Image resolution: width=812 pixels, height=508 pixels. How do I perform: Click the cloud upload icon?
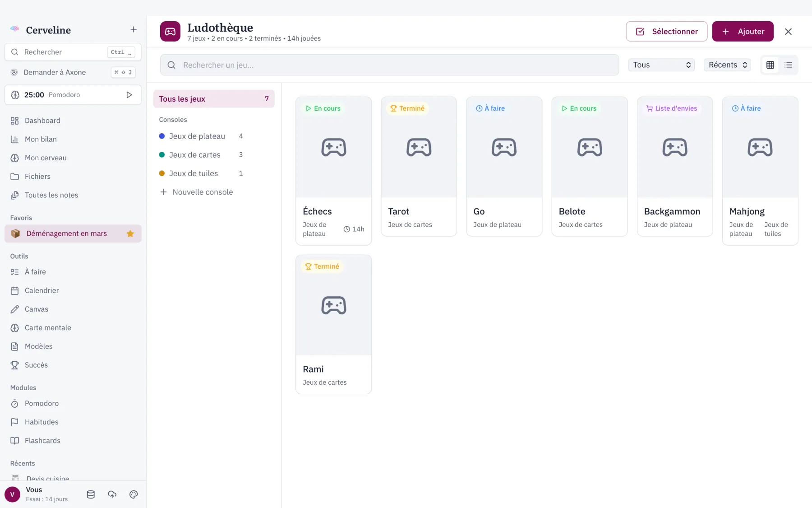[112, 494]
